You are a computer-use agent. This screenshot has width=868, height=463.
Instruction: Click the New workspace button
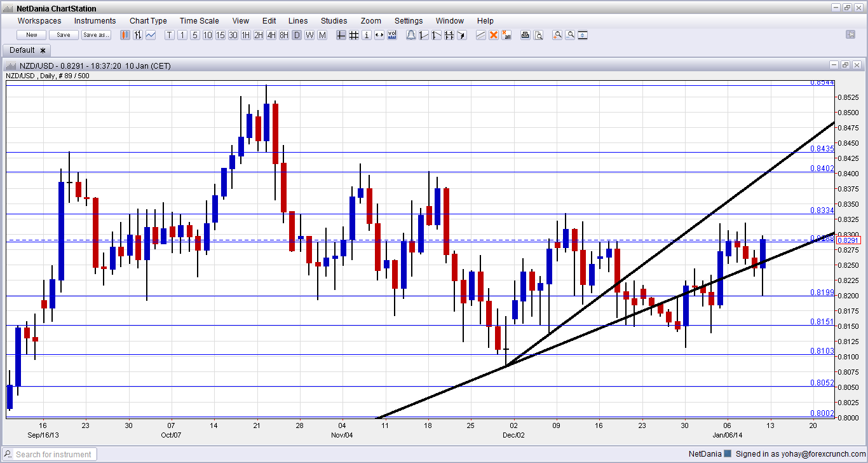pyautogui.click(x=32, y=35)
